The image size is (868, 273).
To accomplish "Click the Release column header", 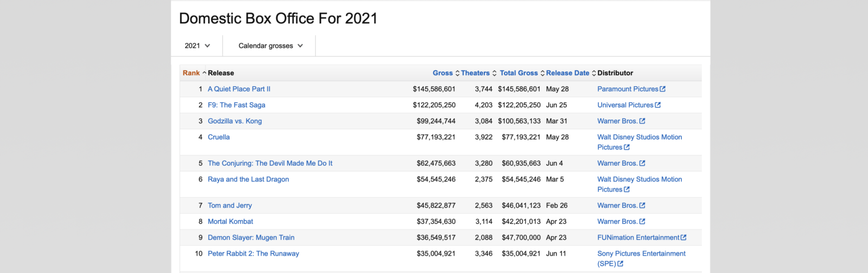I will pyautogui.click(x=221, y=73).
